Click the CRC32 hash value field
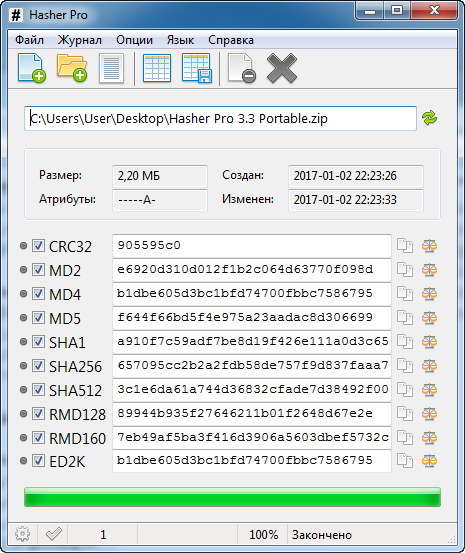The width and height of the screenshot is (465, 553). pyautogui.click(x=252, y=245)
